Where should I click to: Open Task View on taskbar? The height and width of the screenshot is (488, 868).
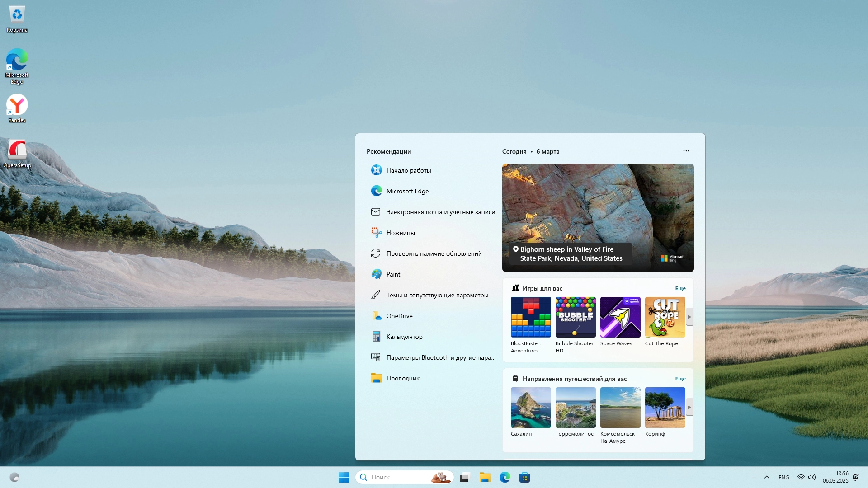(465, 477)
